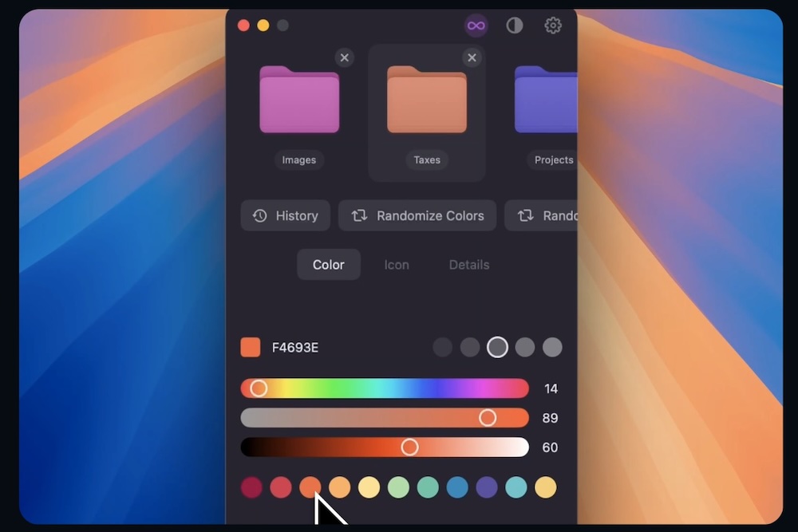This screenshot has height=532, width=798.
Task: Pick the dark crimson preset color
Action: 251,487
